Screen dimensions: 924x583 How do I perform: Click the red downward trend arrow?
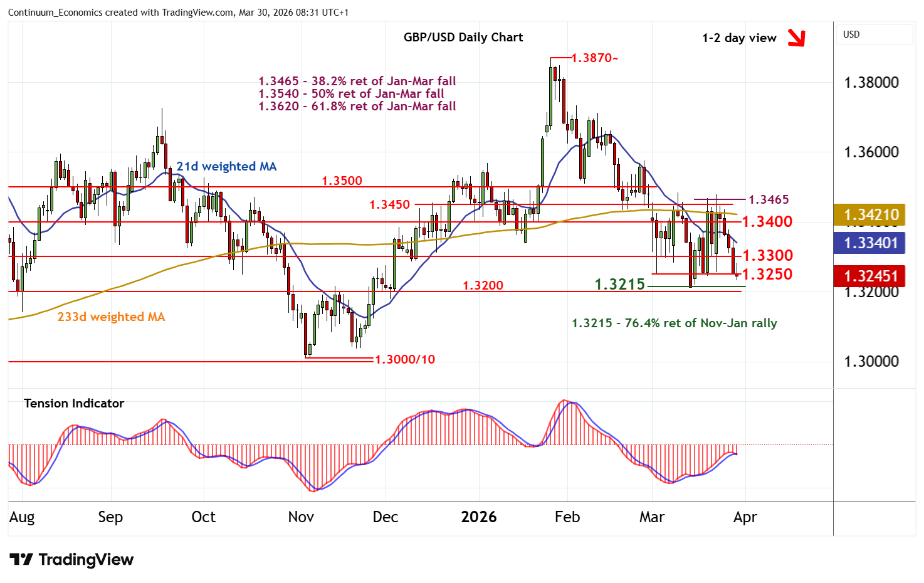pyautogui.click(x=796, y=38)
